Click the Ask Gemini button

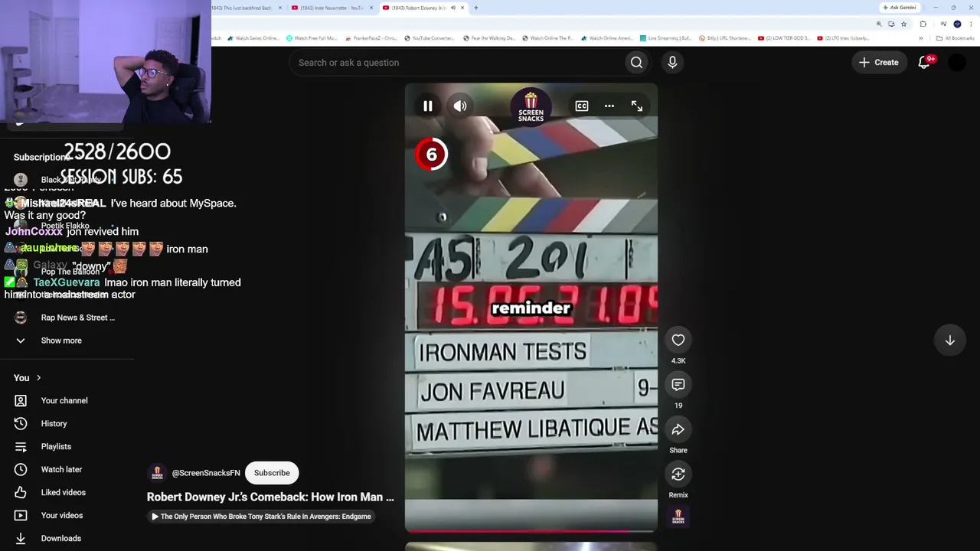[900, 8]
